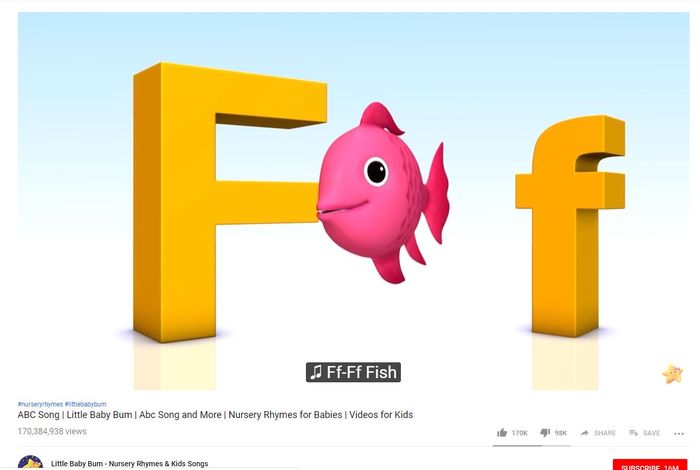Image resolution: width=700 pixels, height=470 pixels.
Task: Click the thumbs-down dislike icon
Action: coord(545,433)
